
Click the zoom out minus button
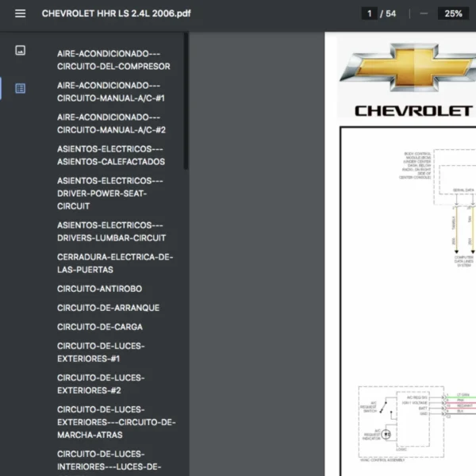pyautogui.click(x=424, y=13)
